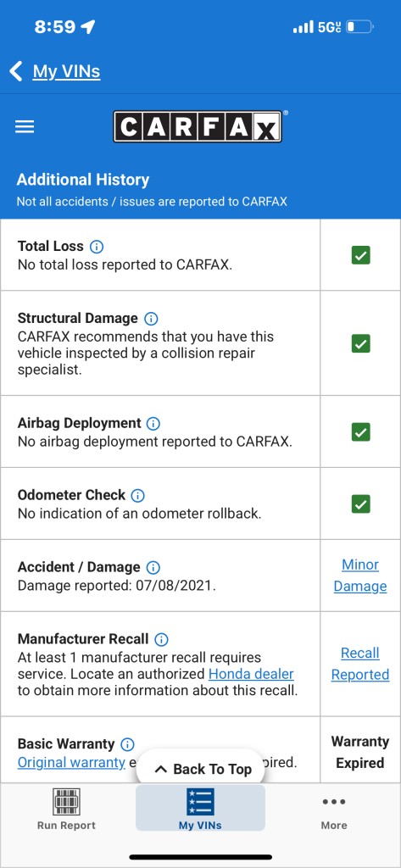Click the Total Loss green checkmark
This screenshot has height=868, width=401.
click(x=360, y=255)
